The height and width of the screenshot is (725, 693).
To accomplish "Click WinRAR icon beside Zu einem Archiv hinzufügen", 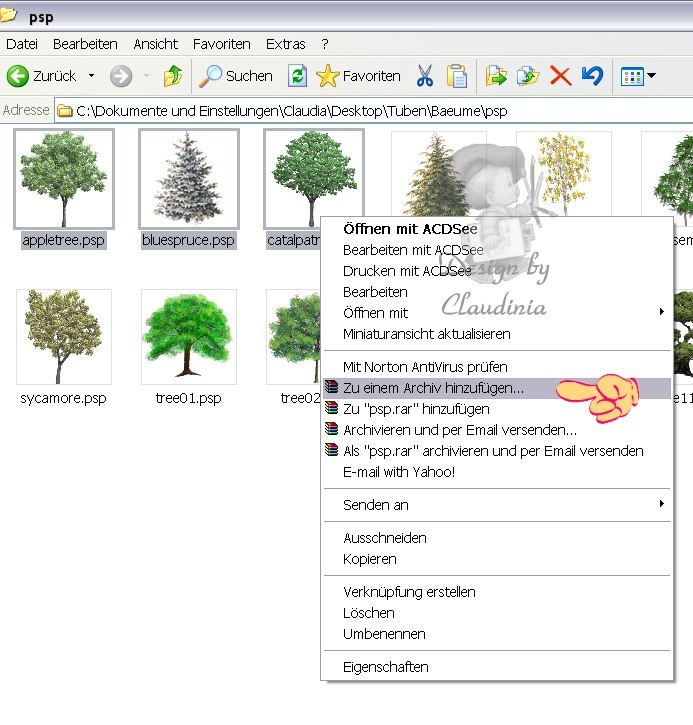I will 331,387.
